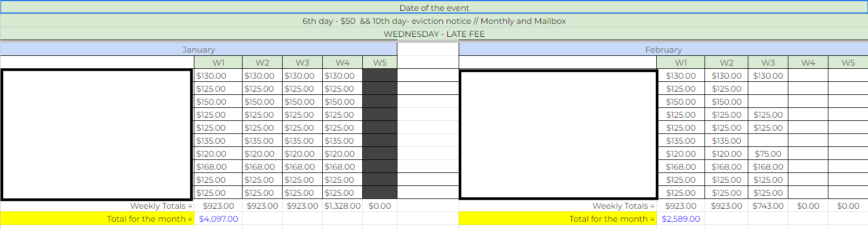Click the $75.00 cell in February W3

click(x=768, y=153)
